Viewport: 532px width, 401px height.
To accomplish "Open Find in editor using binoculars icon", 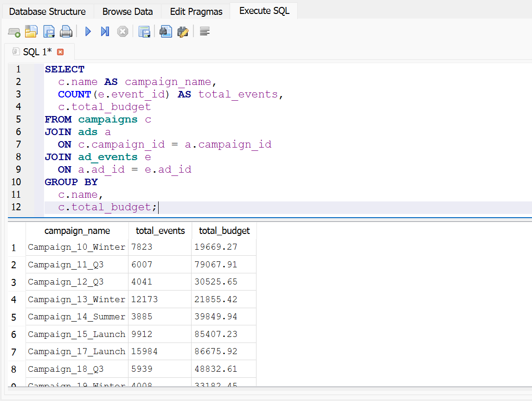I will point(166,32).
